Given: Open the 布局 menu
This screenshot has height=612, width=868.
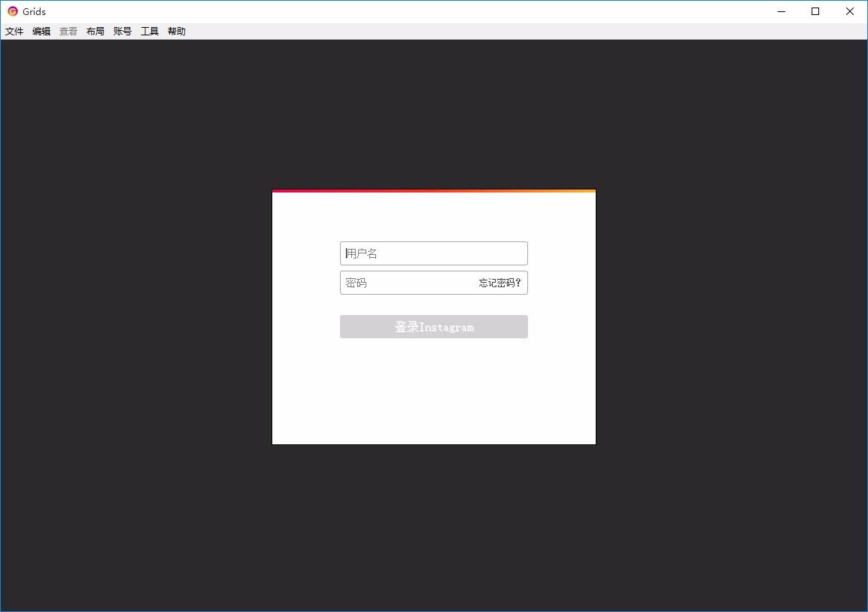Looking at the screenshot, I should [x=96, y=32].
